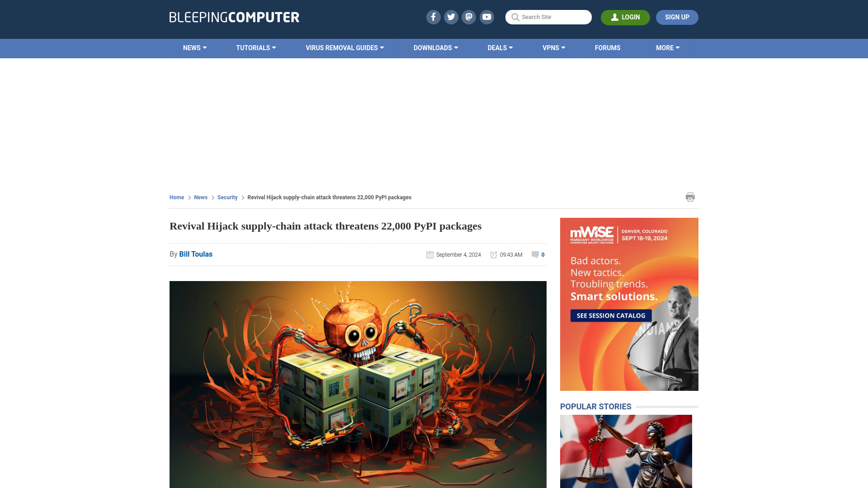Expand the TUTORIALS dropdown menu

click(256, 47)
